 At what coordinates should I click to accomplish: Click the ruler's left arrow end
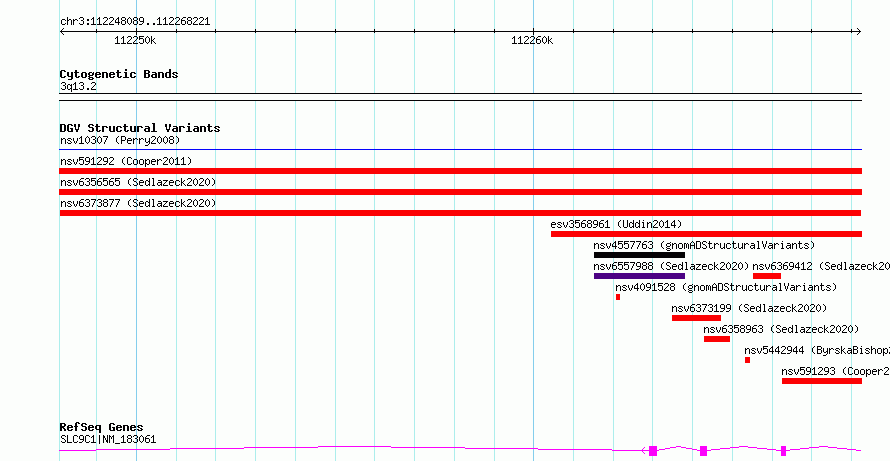tap(62, 32)
